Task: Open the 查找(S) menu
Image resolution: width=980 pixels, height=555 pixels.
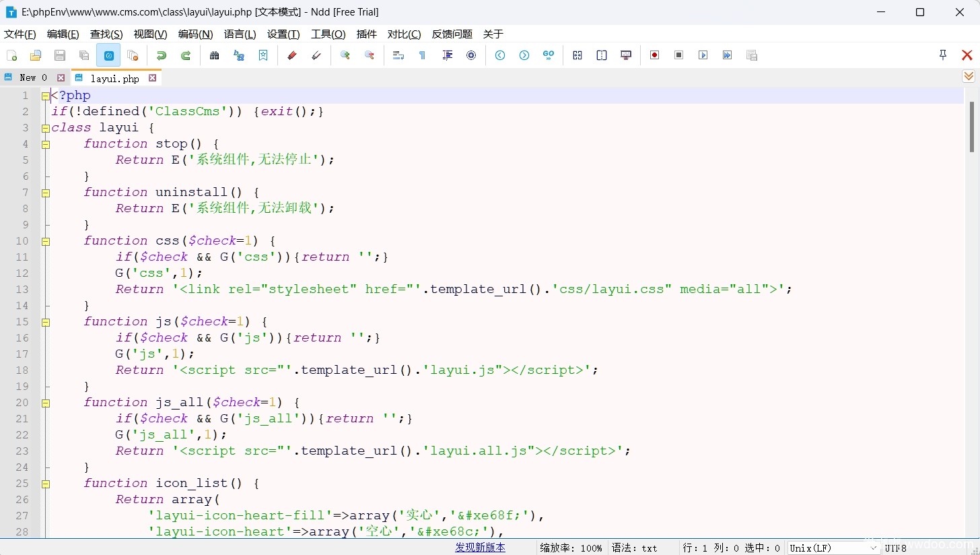Action: [x=106, y=34]
